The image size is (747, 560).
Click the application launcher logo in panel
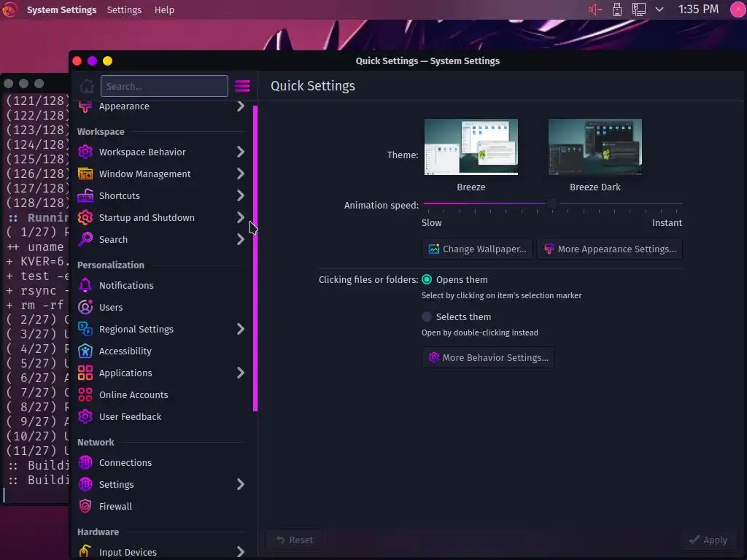pyautogui.click(x=9, y=9)
